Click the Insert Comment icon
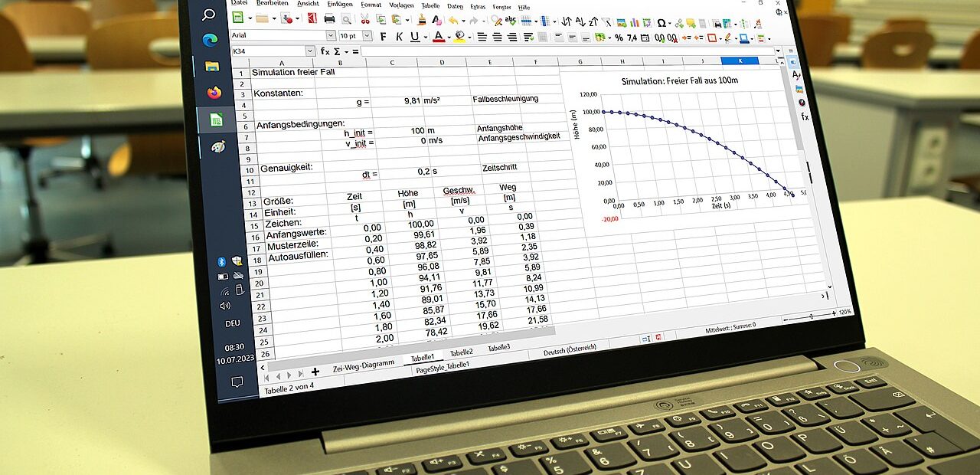This screenshot has height=475, width=980. (x=691, y=23)
